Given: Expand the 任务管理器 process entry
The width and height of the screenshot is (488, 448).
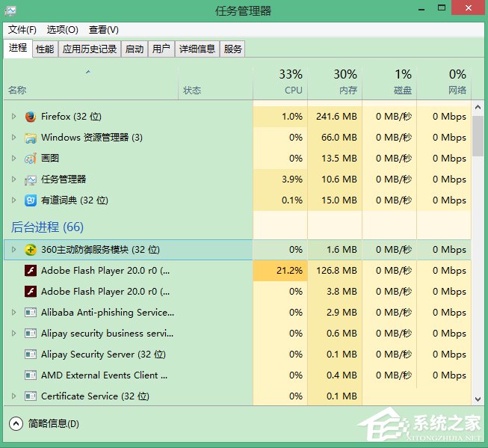Looking at the screenshot, I should [x=13, y=179].
